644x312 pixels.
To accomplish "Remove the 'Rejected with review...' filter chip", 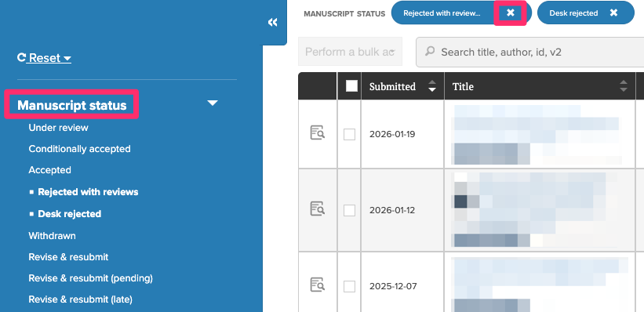I will tap(510, 13).
